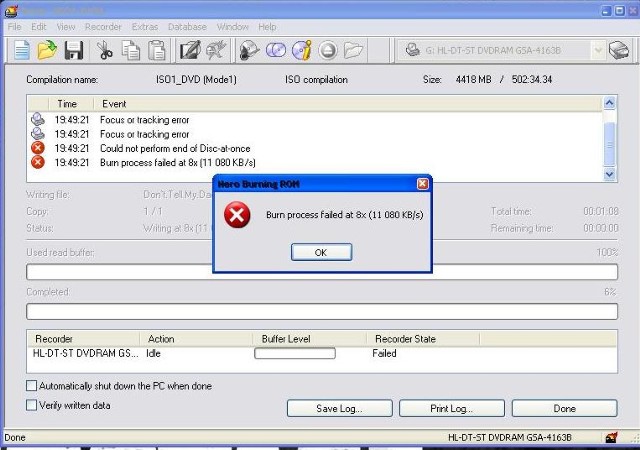Click the open folder browser icon

click(x=353, y=51)
